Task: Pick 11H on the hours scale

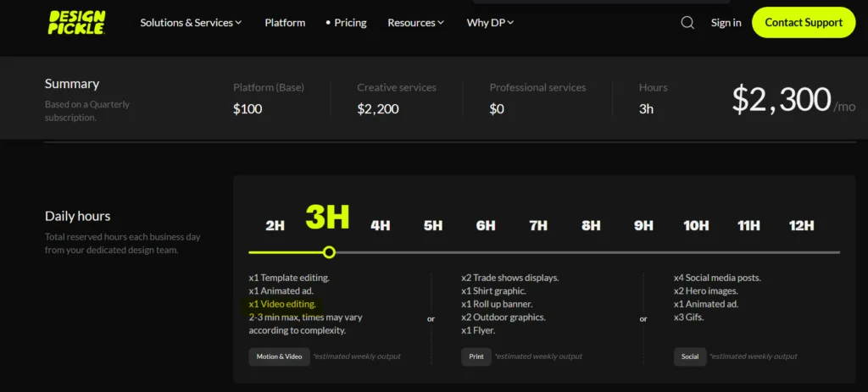Action: click(748, 225)
